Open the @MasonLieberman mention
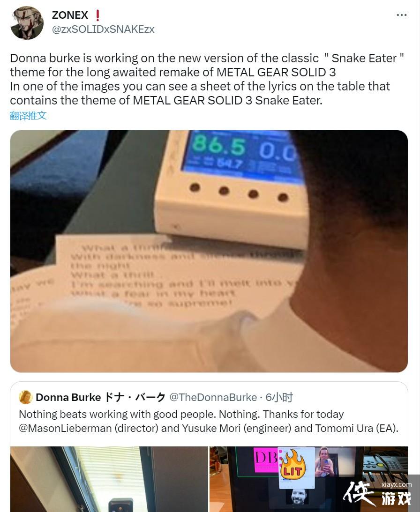This screenshot has width=420, height=512. pyautogui.click(x=65, y=428)
